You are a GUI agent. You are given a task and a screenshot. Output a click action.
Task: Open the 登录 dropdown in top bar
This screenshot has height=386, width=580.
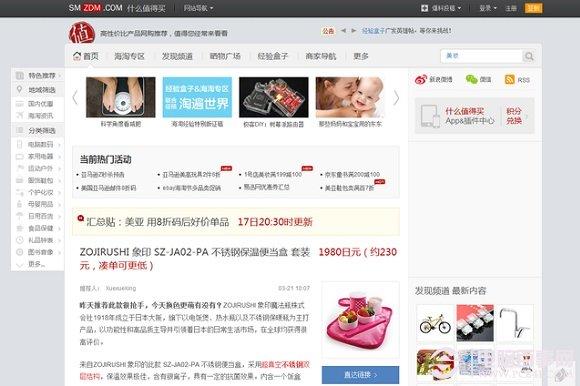[488, 8]
